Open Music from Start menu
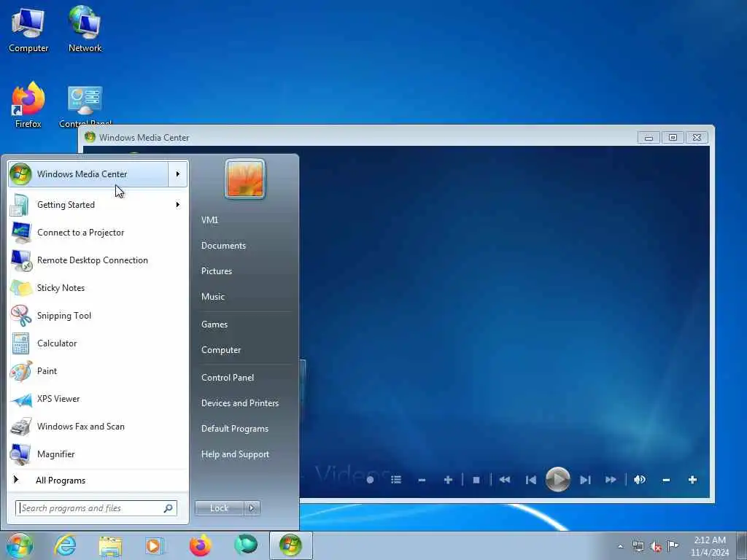747x560 pixels. [x=212, y=297]
